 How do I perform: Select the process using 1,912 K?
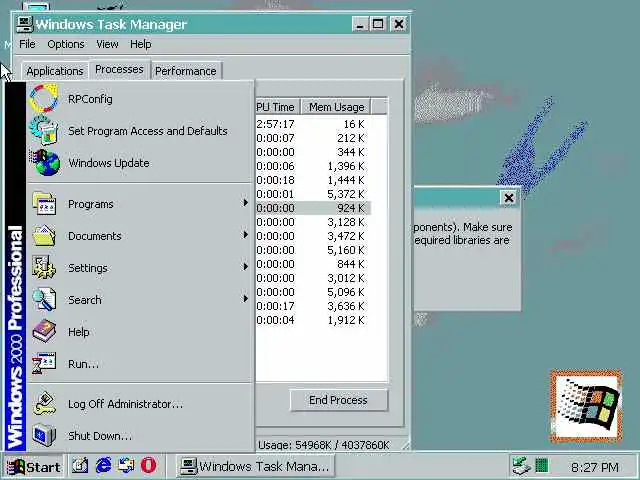click(x=313, y=320)
